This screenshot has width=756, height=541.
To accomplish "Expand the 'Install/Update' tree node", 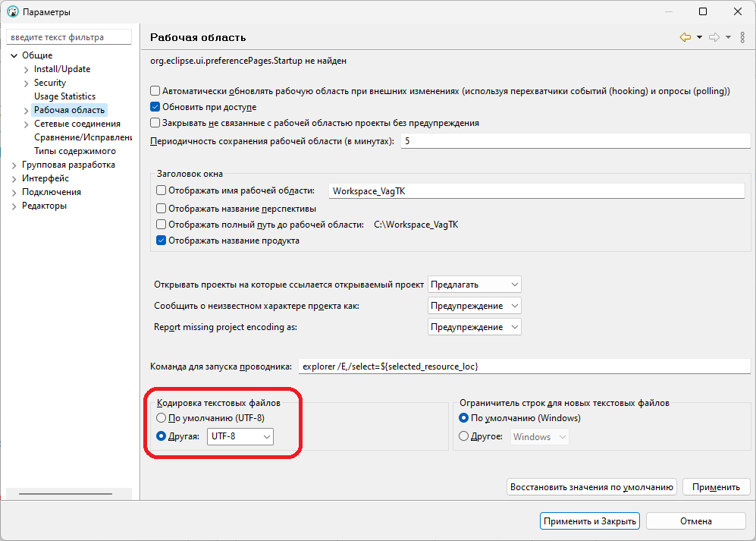I will pos(27,69).
